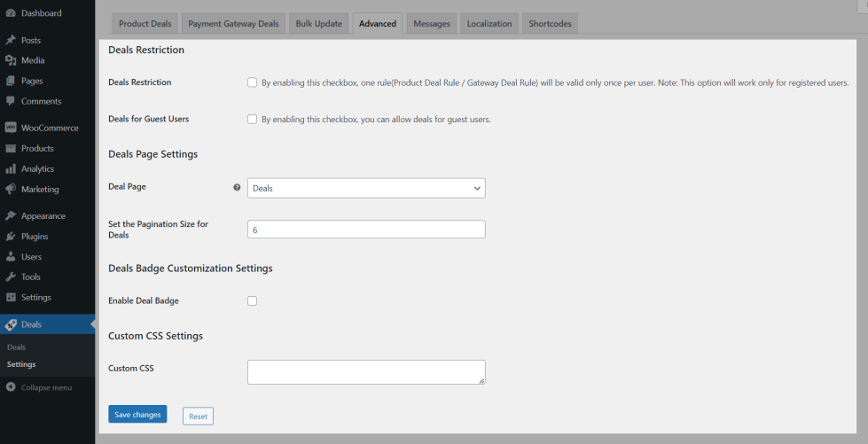Click the Media library icon
The image size is (868, 444).
11,60
